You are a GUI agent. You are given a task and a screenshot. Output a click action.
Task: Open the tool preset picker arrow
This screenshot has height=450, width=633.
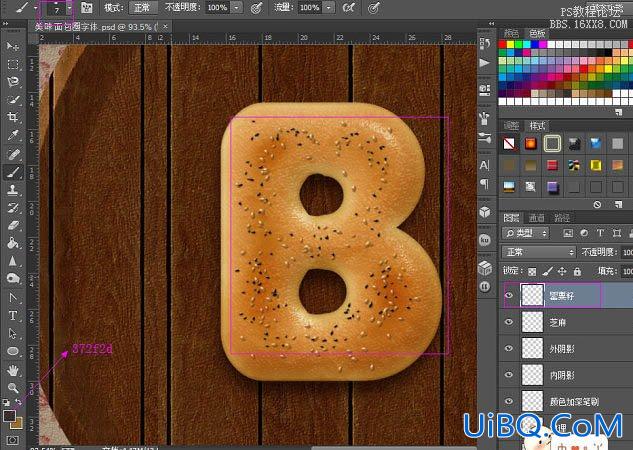pyautogui.click(x=36, y=8)
